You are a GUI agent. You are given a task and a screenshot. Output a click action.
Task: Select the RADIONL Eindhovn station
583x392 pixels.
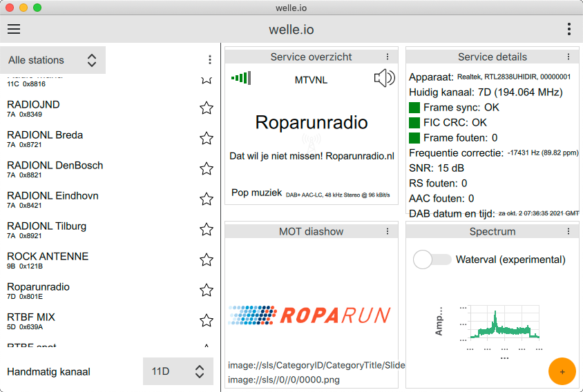coord(110,199)
